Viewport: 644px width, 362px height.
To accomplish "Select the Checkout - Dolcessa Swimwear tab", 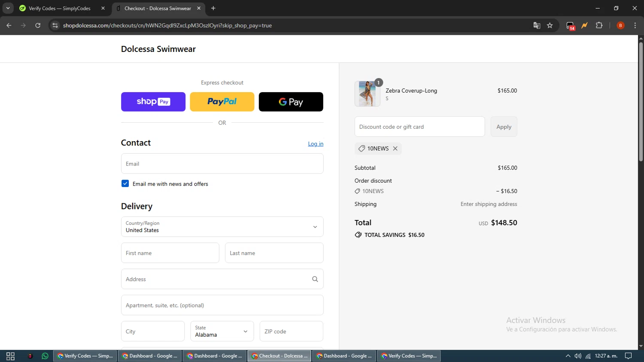I will 158,8.
